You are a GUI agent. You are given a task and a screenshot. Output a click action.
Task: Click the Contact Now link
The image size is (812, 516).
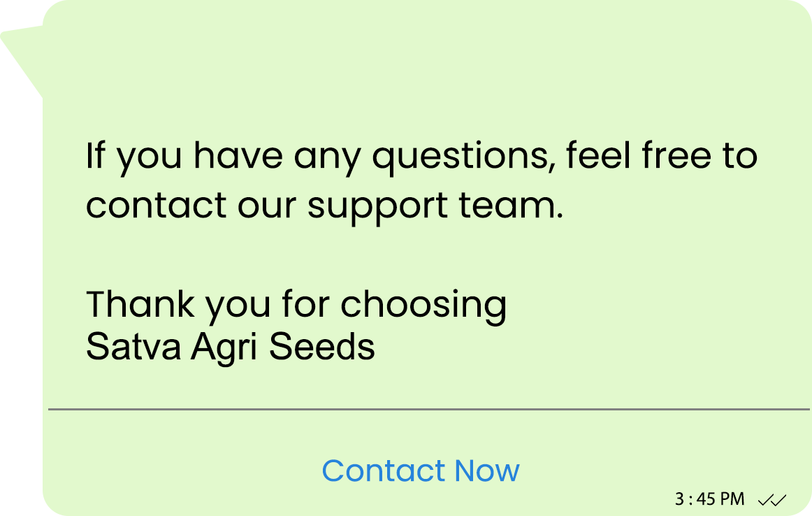(x=421, y=471)
